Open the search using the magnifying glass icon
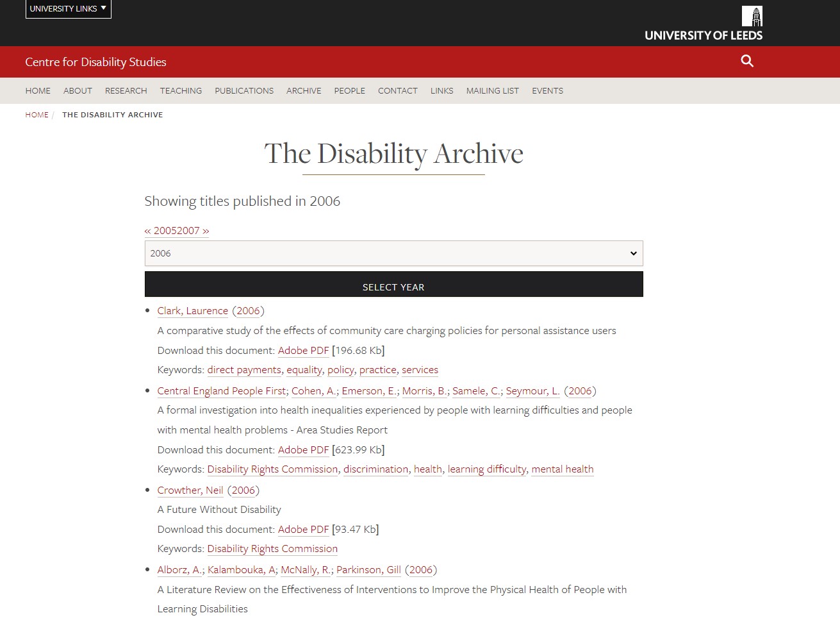 [746, 61]
